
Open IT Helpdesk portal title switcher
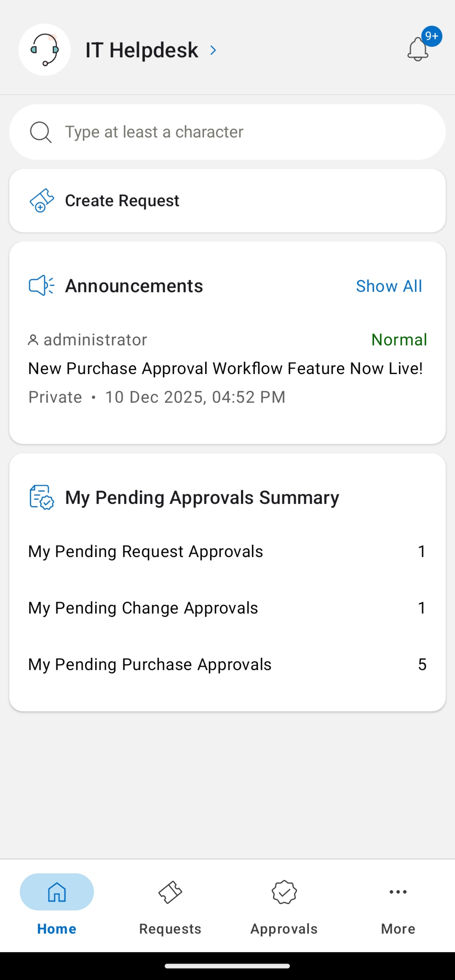pos(141,50)
